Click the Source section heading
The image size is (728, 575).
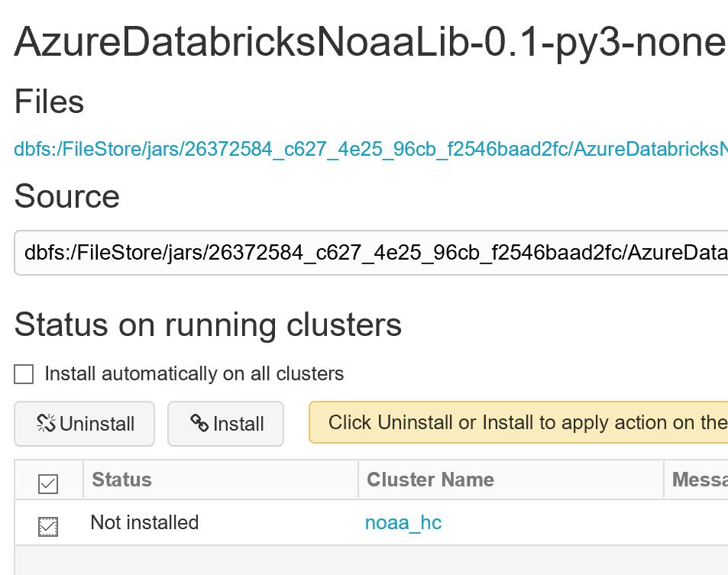pos(67,196)
